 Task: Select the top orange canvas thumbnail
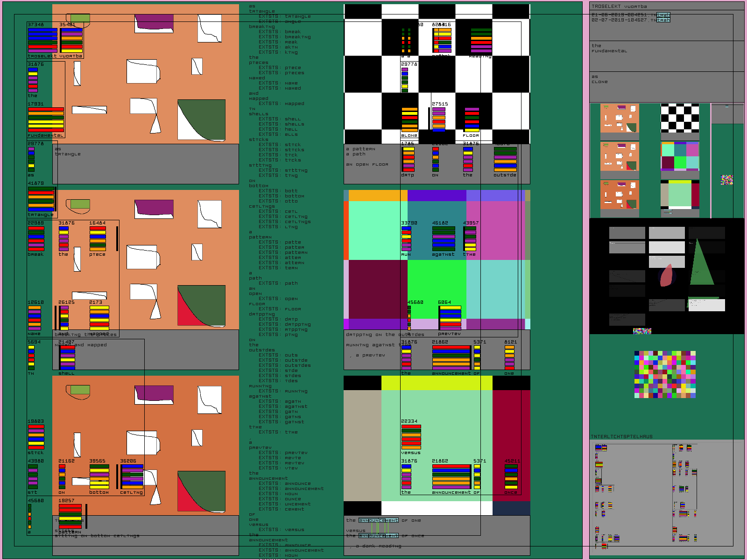(619, 118)
